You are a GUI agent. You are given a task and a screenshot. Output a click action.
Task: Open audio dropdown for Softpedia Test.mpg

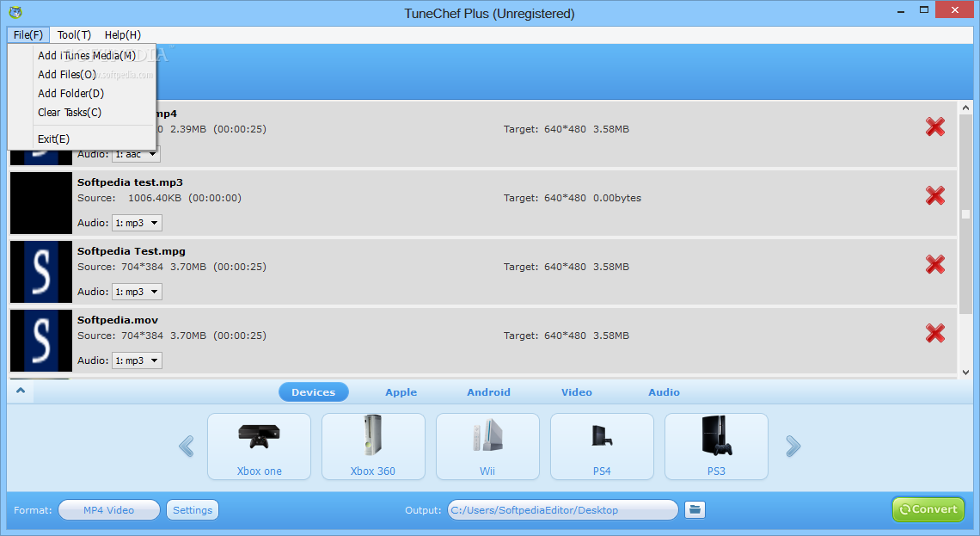click(137, 292)
